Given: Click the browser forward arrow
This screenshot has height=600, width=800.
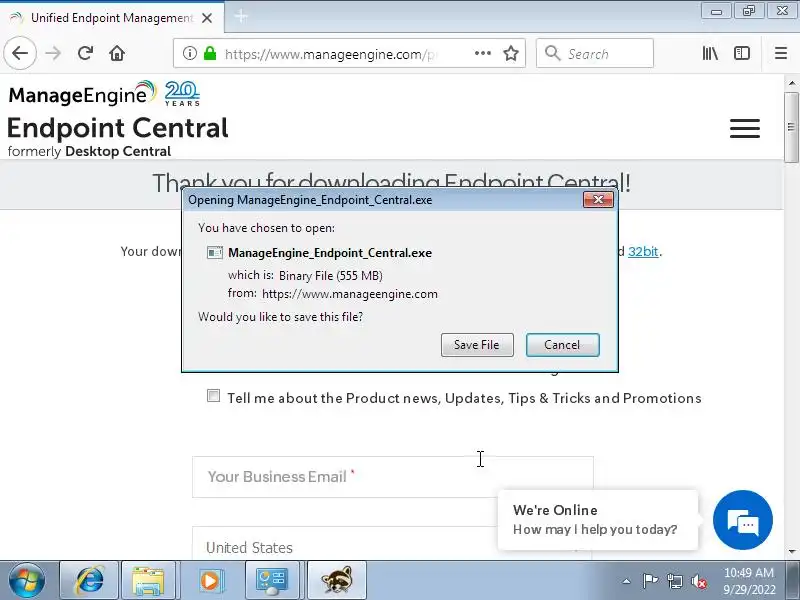Looking at the screenshot, I should (x=53, y=53).
